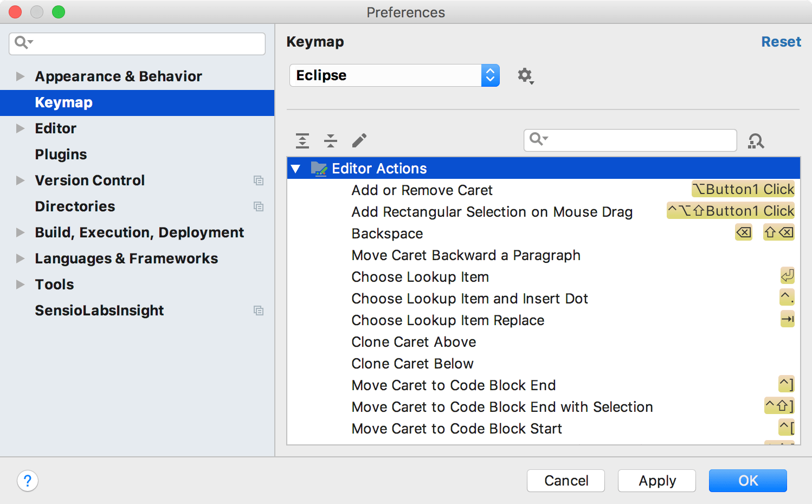
Task: Click the action search field
Action: click(x=630, y=140)
